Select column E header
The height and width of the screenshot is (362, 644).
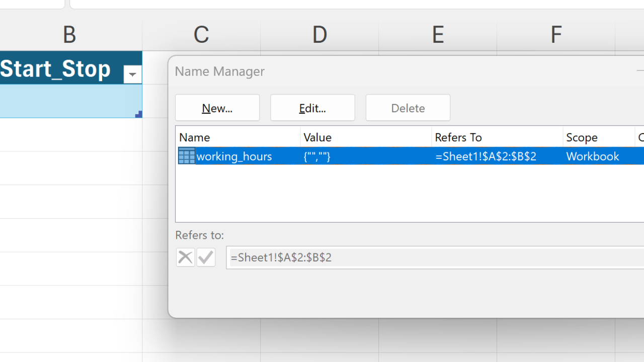pyautogui.click(x=438, y=35)
